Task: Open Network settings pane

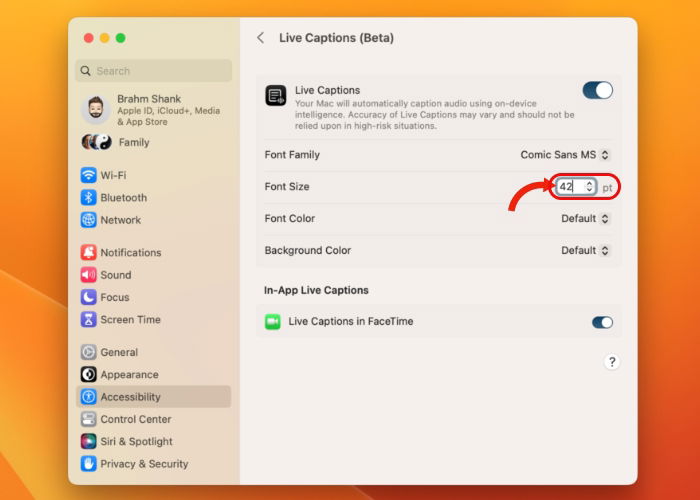Action: [154, 220]
